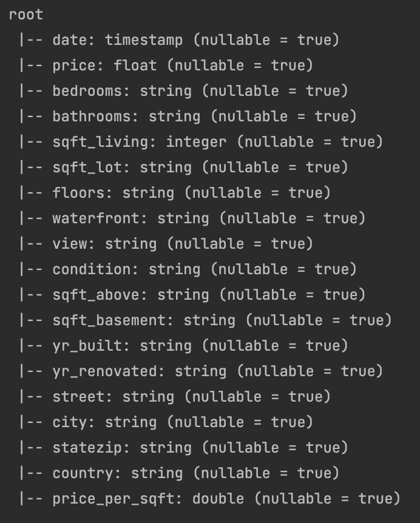The image size is (420, 523).
Task: Click the date timestamp field line
Action: tap(180, 40)
